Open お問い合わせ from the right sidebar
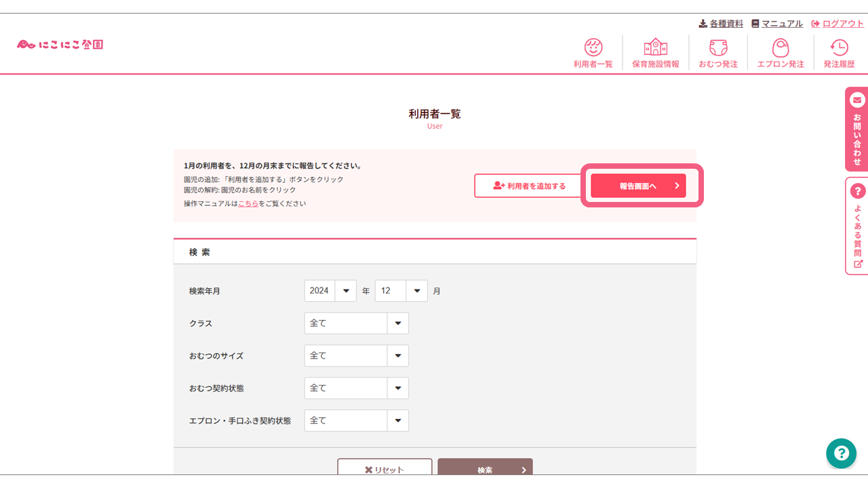 coord(856,129)
